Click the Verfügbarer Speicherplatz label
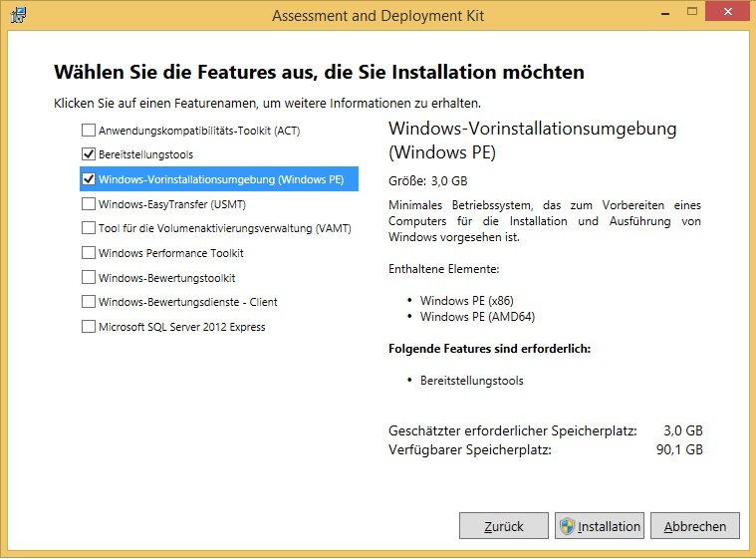Screen dimensions: 756x559 pos(470,449)
